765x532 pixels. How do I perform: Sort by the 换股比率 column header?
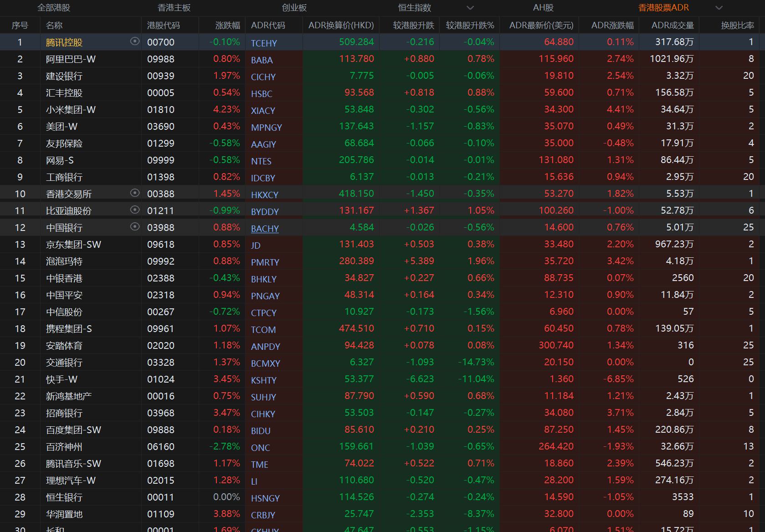point(737,26)
